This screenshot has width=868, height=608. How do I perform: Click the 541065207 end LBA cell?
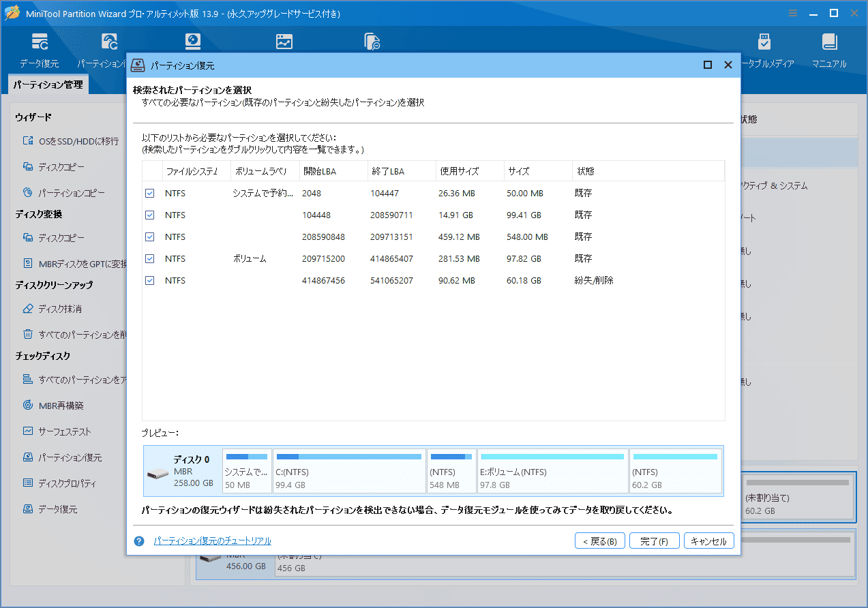coord(391,281)
